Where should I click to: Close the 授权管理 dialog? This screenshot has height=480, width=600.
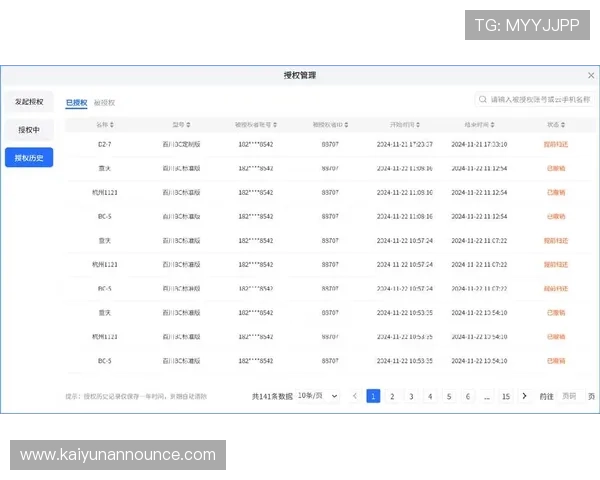591,75
